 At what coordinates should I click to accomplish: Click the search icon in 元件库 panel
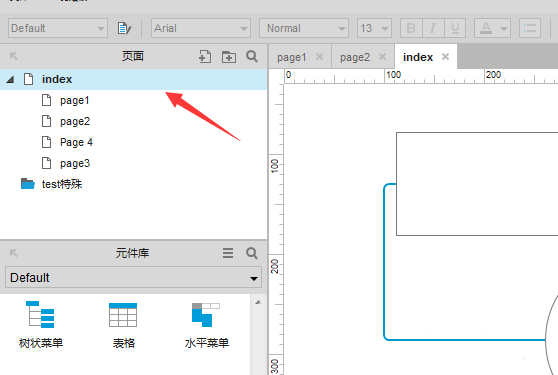[252, 253]
